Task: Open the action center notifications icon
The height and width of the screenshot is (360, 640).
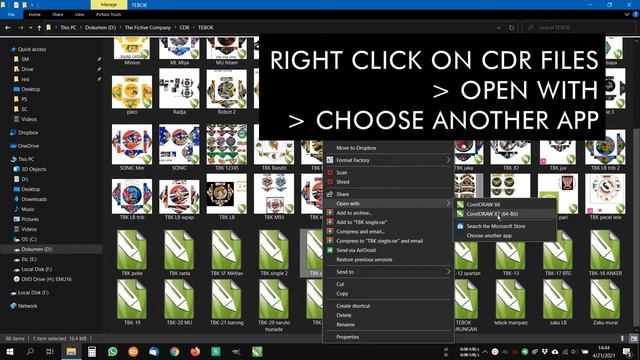Action: click(627, 351)
